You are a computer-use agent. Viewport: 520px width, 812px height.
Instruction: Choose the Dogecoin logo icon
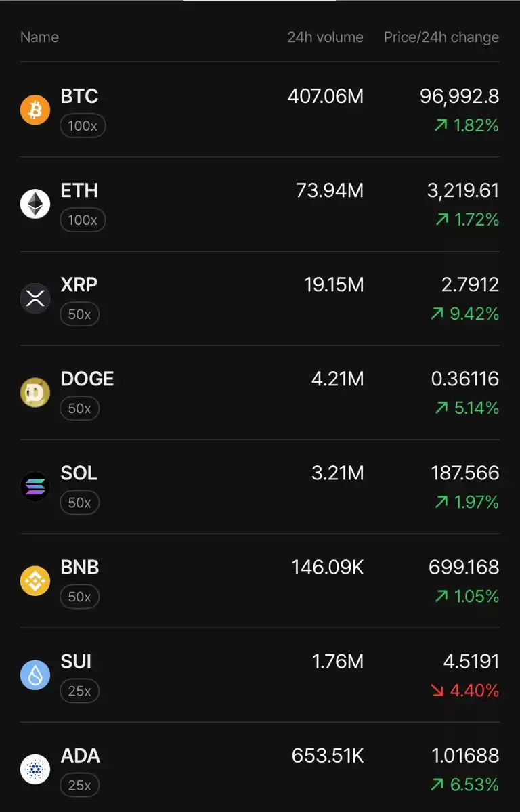35,393
